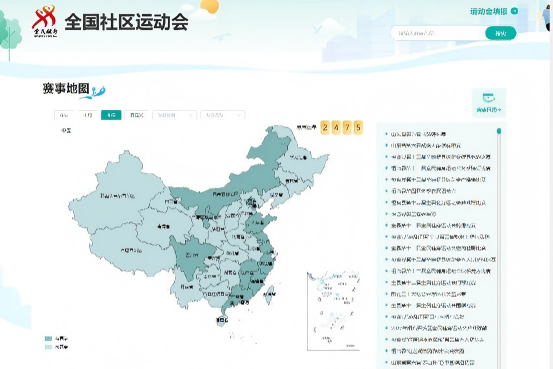Open the first event in the list
553x369 pixels.
pyautogui.click(x=418, y=134)
